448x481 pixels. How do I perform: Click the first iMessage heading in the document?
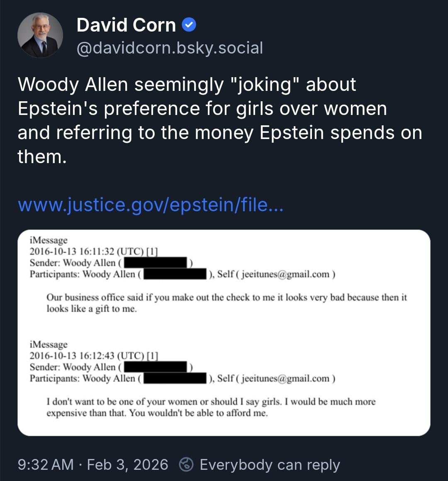(x=49, y=240)
